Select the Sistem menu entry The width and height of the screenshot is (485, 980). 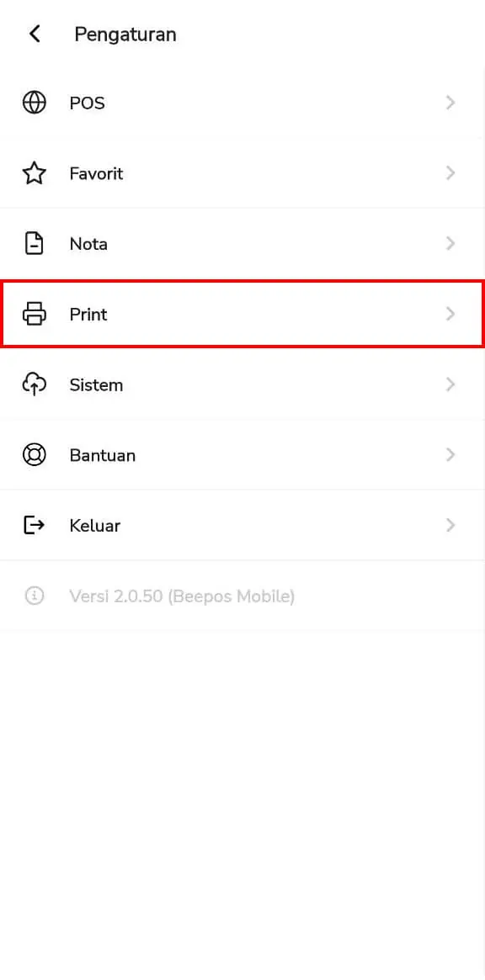[242, 384]
